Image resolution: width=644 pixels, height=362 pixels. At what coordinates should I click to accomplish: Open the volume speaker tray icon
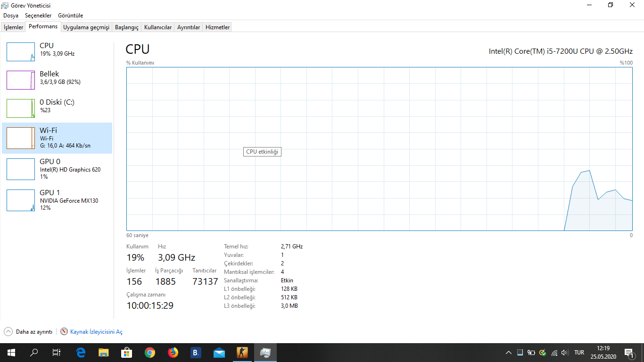click(x=565, y=353)
